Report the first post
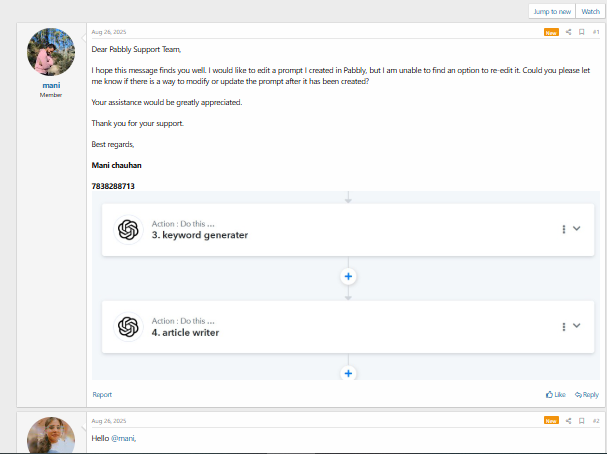This screenshot has height=454, width=607. tap(102, 394)
